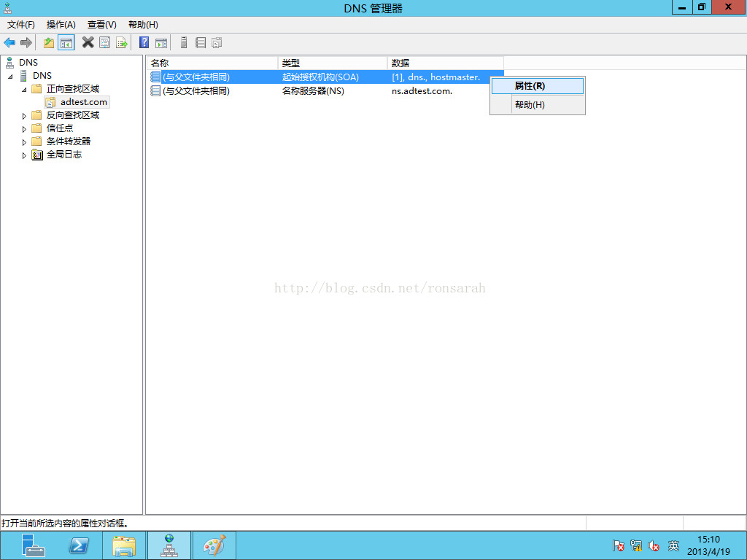Launch PowerShell from the taskbar
The width and height of the screenshot is (747, 560).
tap(79, 545)
